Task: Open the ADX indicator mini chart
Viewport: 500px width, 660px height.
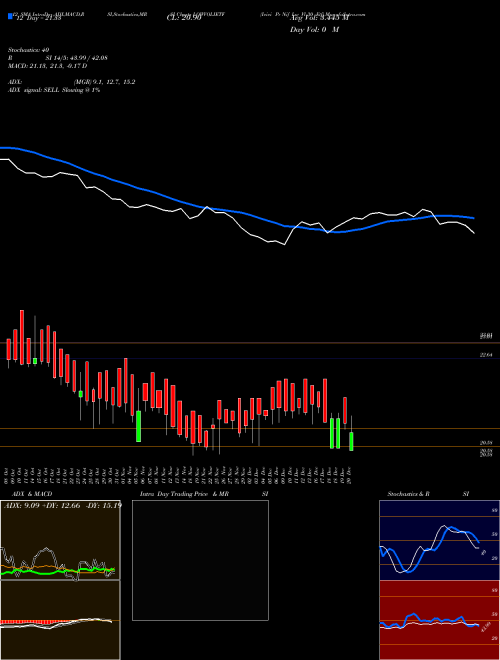Action: pyautogui.click(x=60, y=540)
